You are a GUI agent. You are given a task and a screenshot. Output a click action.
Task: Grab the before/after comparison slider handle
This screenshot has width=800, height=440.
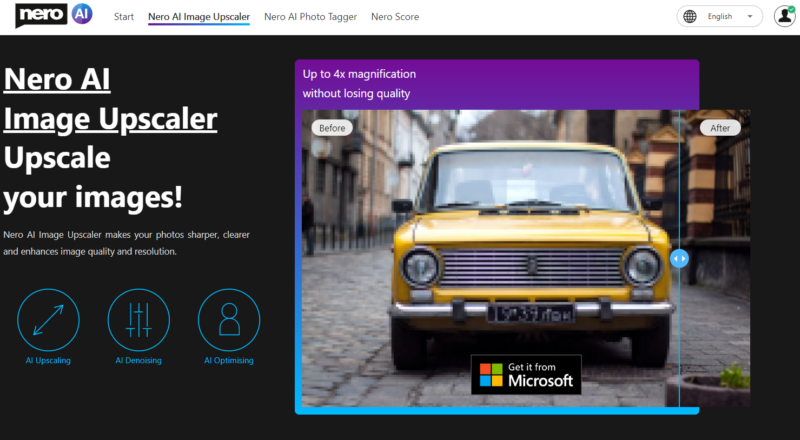click(679, 258)
